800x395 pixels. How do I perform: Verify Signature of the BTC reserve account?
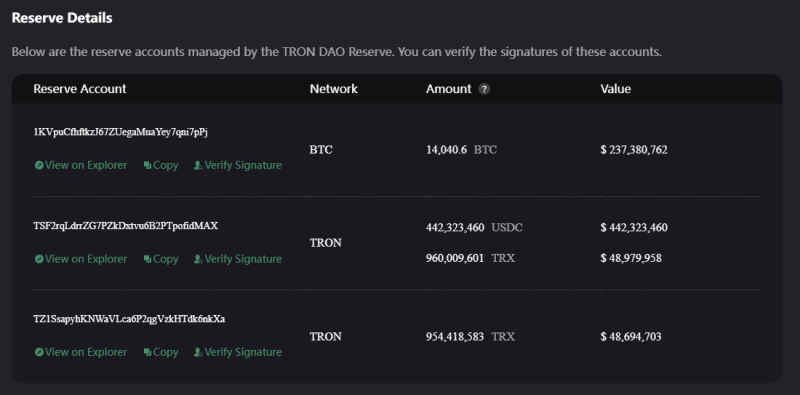(x=238, y=165)
